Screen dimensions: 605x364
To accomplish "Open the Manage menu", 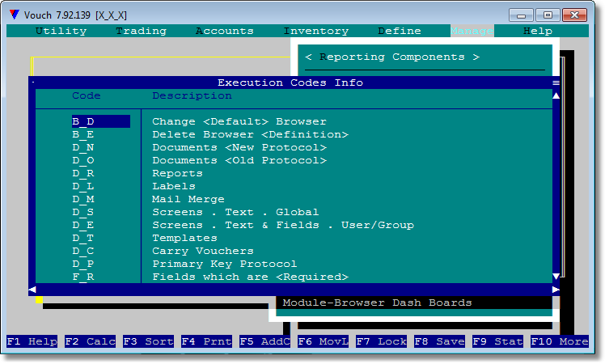I will click(x=472, y=31).
